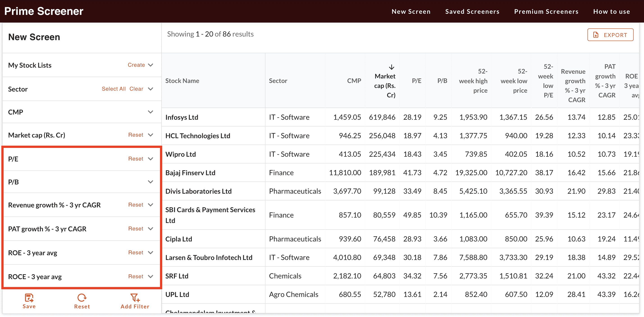Click the Save filter icon
This screenshot has width=644, height=317.
29,297
